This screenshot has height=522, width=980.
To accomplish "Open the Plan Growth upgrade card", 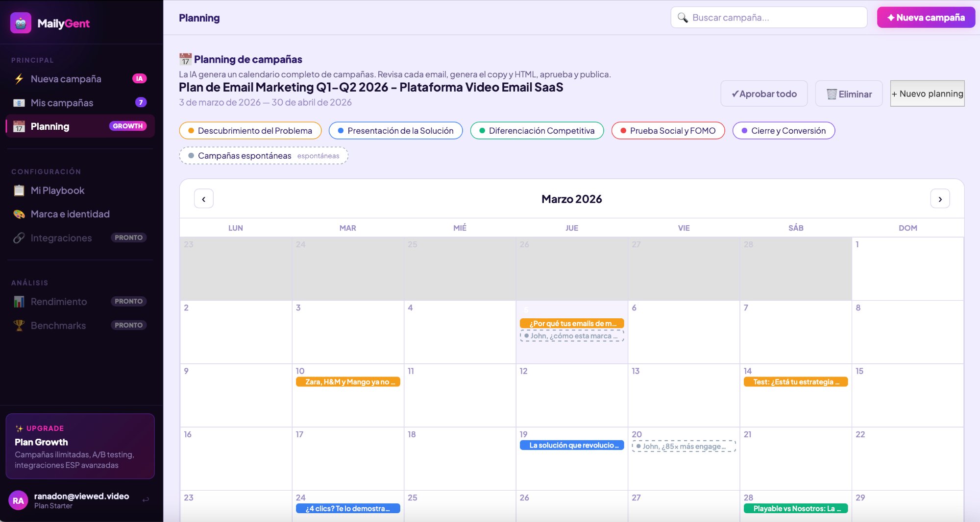I will (80, 446).
